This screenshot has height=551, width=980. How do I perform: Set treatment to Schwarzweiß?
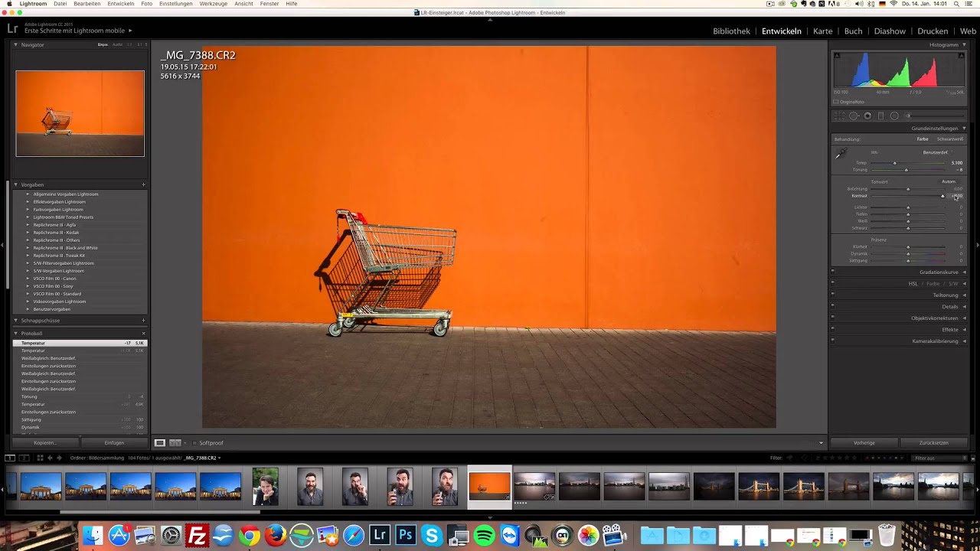[950, 139]
